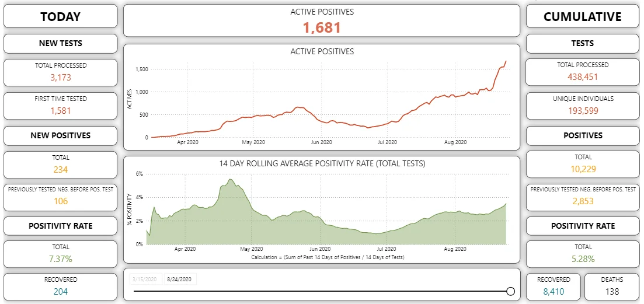The width and height of the screenshot is (644, 304).
Task: Select cumulative Total Processed 438,451 card
Action: pos(582,72)
